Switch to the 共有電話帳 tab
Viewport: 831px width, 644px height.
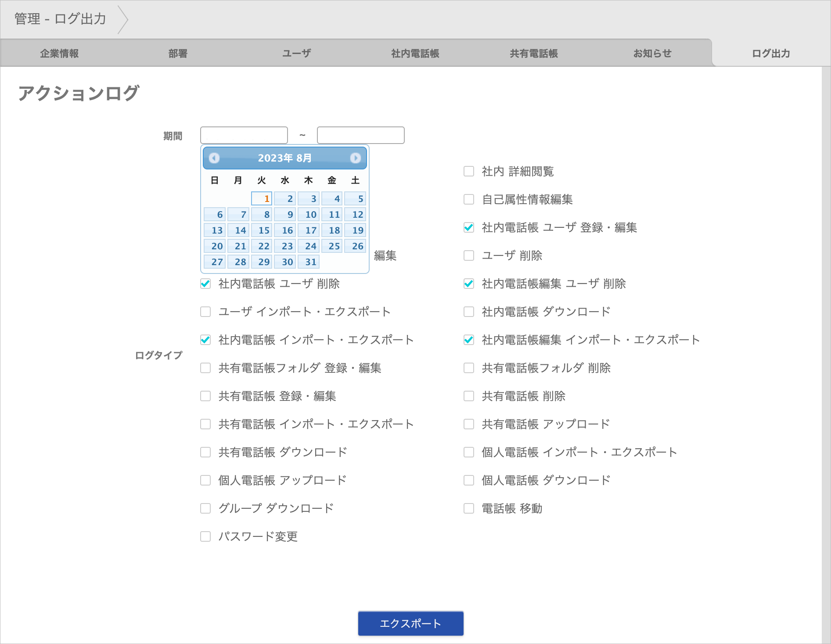point(533,54)
